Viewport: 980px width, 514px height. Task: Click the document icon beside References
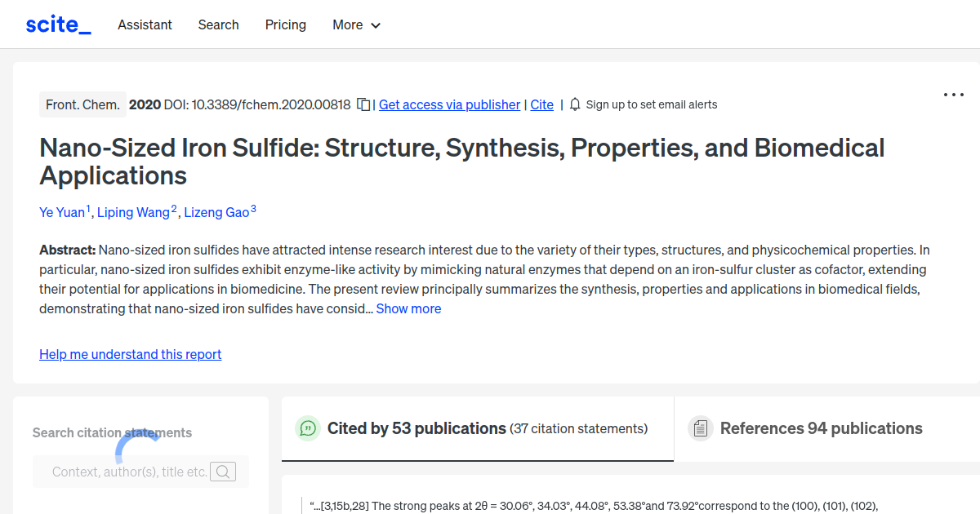pos(701,428)
